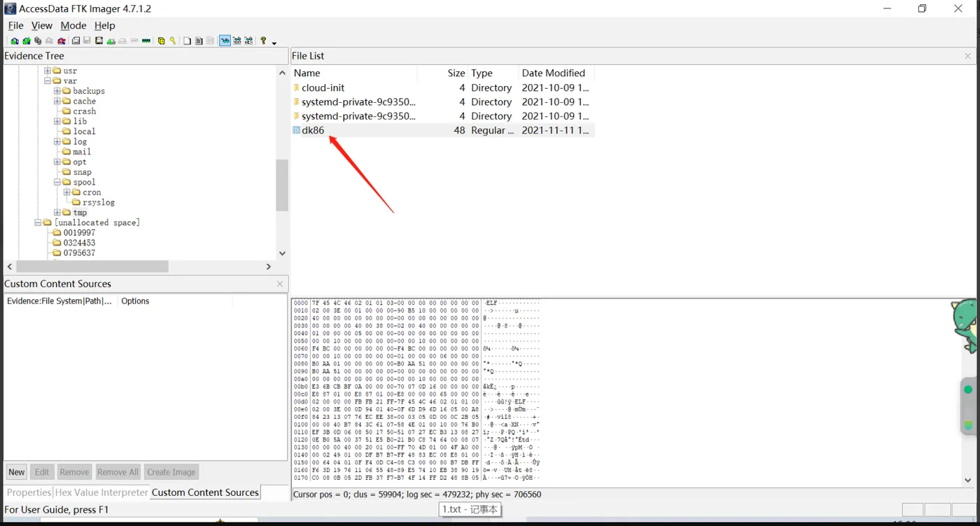Sort file list by Date Modified column
The height and width of the screenshot is (526, 980).
point(556,73)
